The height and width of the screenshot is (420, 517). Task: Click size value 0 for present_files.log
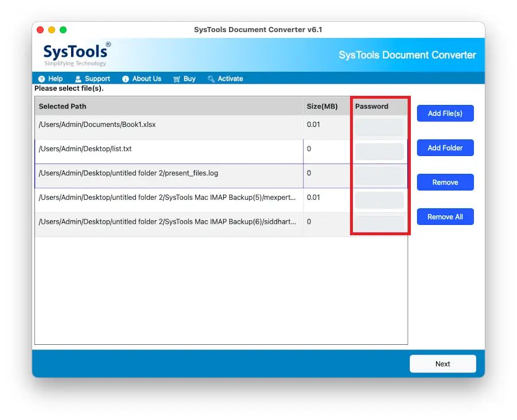click(x=309, y=173)
